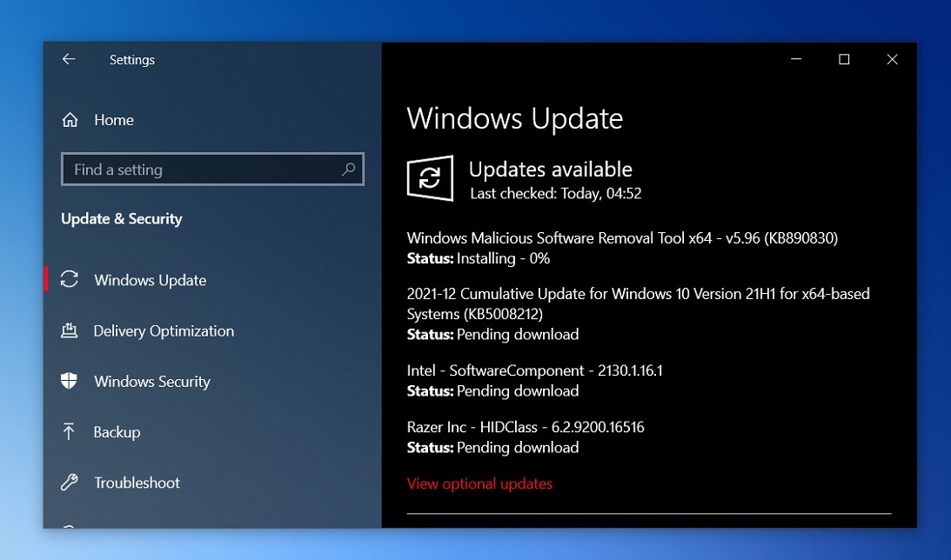Screen dimensions: 951x560
Task: Close the Settings window
Action: click(x=892, y=59)
